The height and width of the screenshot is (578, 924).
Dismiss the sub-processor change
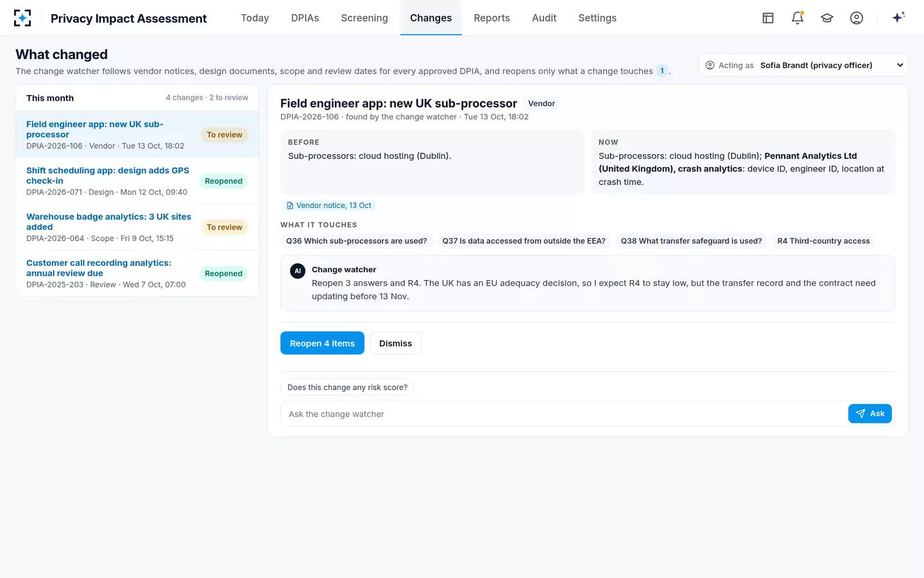395,343
